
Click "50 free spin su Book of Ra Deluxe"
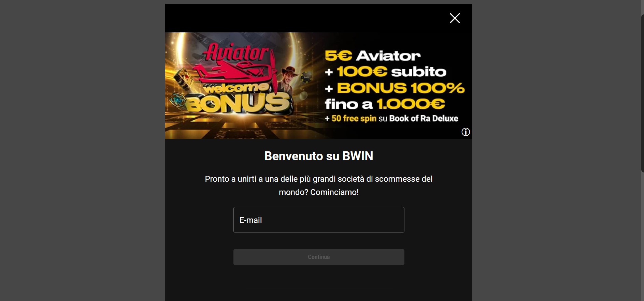391,118
